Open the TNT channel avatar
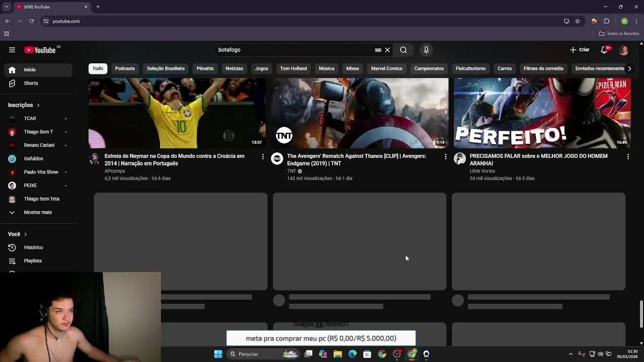Image resolution: width=644 pixels, height=362 pixels. pyautogui.click(x=277, y=159)
